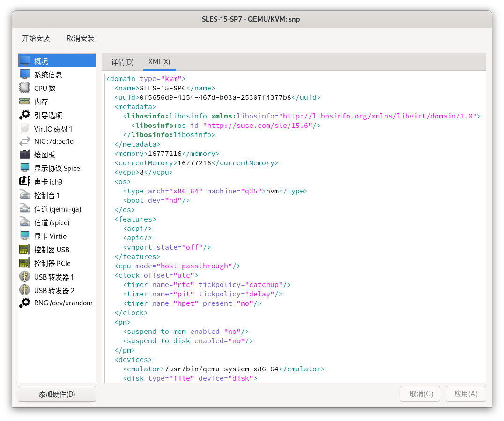Click the cpu mode="host-passthrough" line
This screenshot has height=421, width=504.
click(x=178, y=266)
